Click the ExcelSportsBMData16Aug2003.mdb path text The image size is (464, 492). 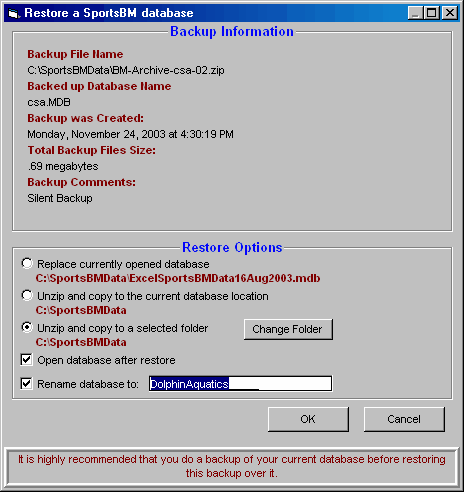coord(178,278)
